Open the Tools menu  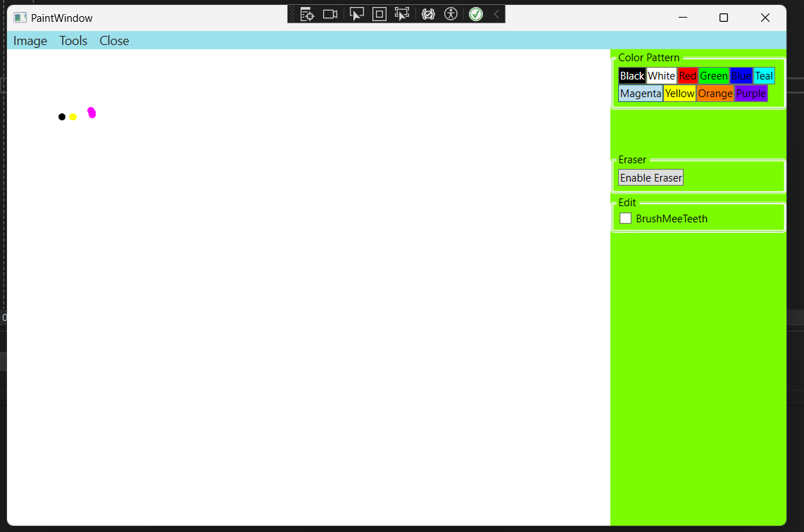(x=73, y=41)
